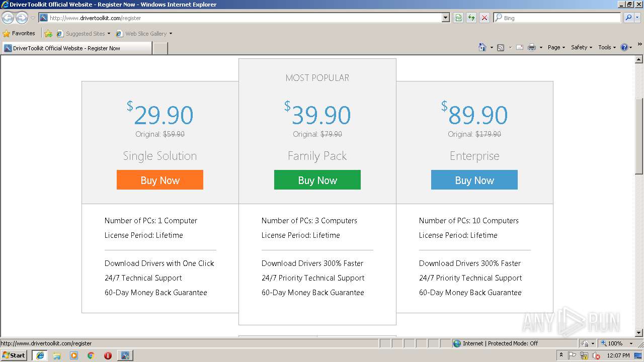644x362 pixels.
Task: Click the $39.90 Family Pack price
Action: pos(317,114)
